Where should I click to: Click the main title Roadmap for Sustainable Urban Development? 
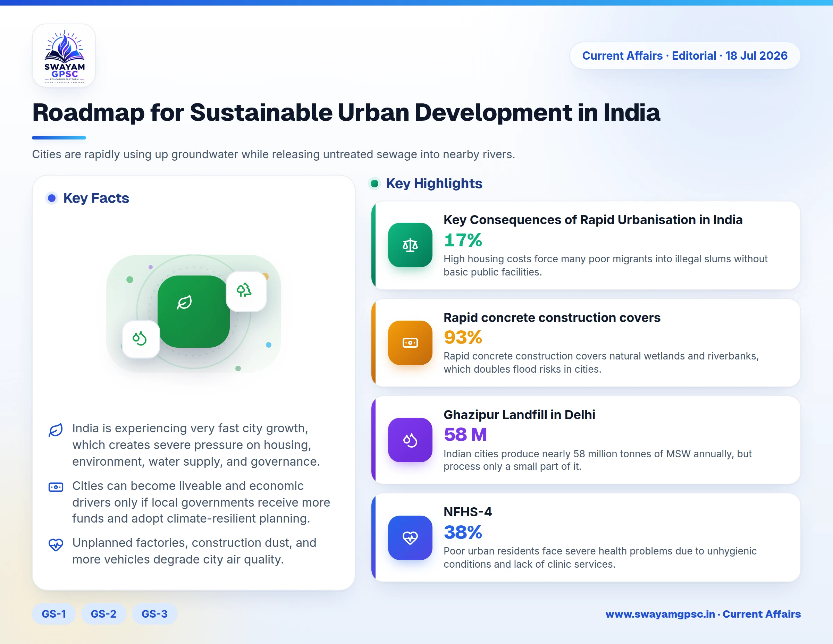(346, 112)
